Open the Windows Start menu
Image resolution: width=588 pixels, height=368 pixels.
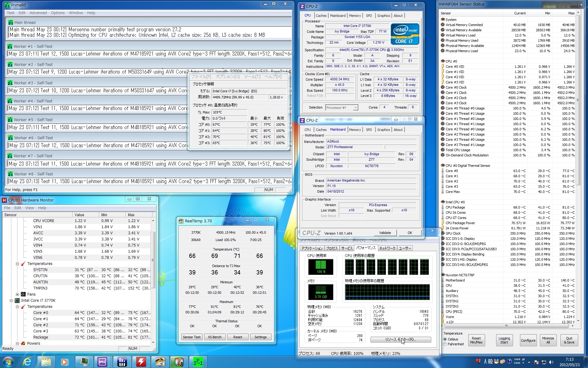point(8,362)
